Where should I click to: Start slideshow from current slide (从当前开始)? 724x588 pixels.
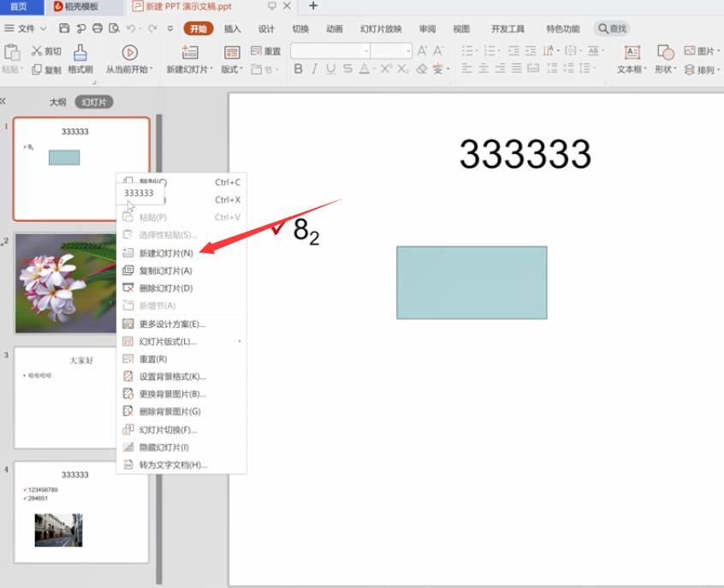[x=129, y=53]
